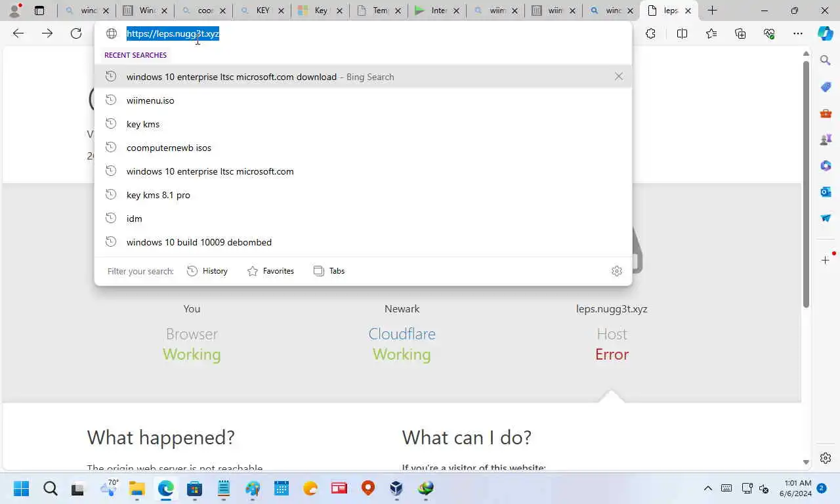The image size is (840, 504).
Task: Switch to the 'Tem' tab
Action: click(379, 10)
